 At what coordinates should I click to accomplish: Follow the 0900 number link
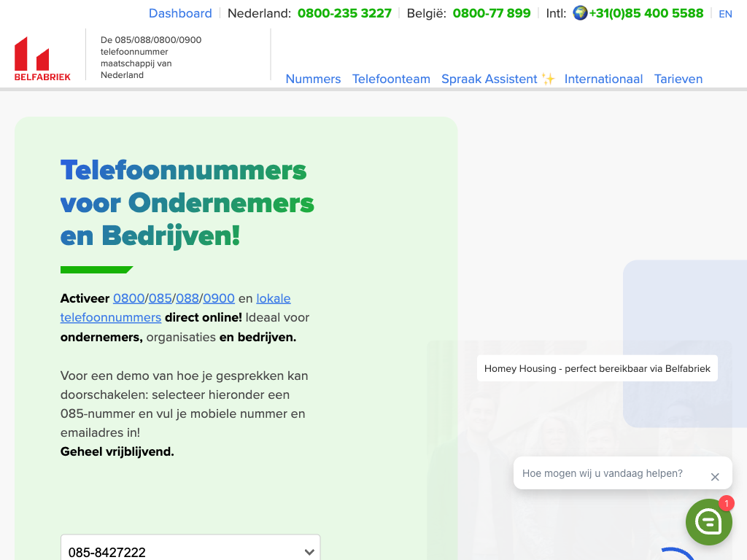[x=219, y=298]
